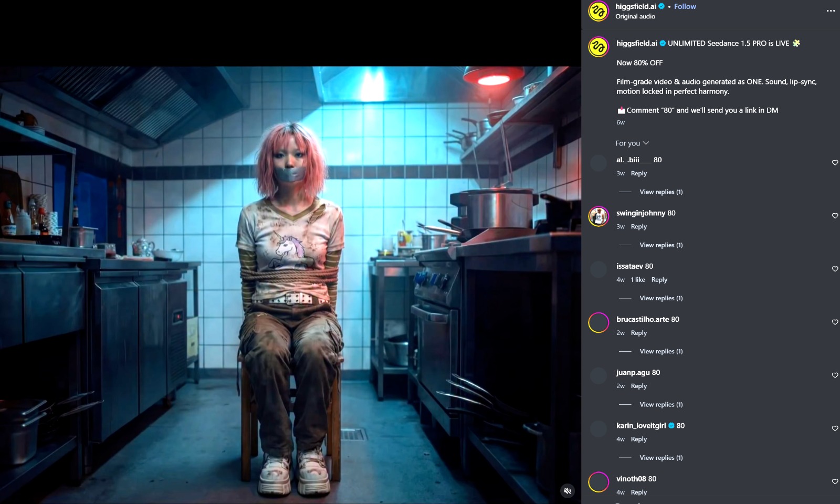Click the "Now 80% OFF" caption line
Screen dimensions: 840x504
639,62
